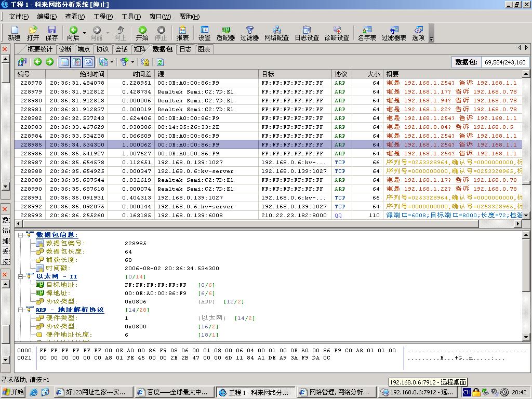Click the 新建 (New) toolbar icon
This screenshot has width=532, height=399.
pos(14,33)
